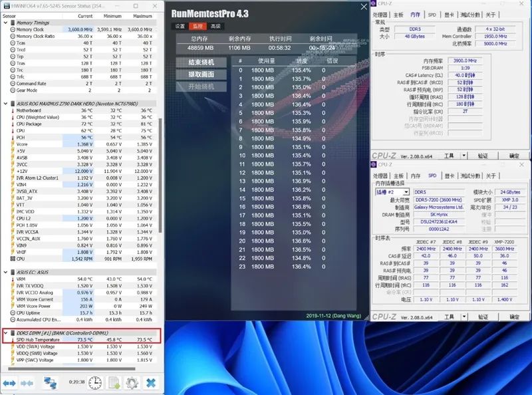Open 关于 tab in upper CPU-Z window
The height and width of the screenshot is (395, 532).
[491, 15]
